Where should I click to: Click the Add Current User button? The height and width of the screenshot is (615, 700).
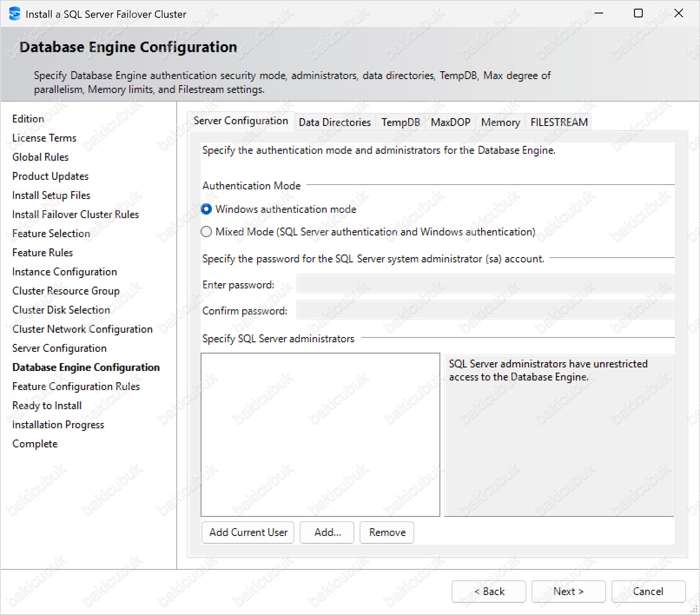click(248, 532)
